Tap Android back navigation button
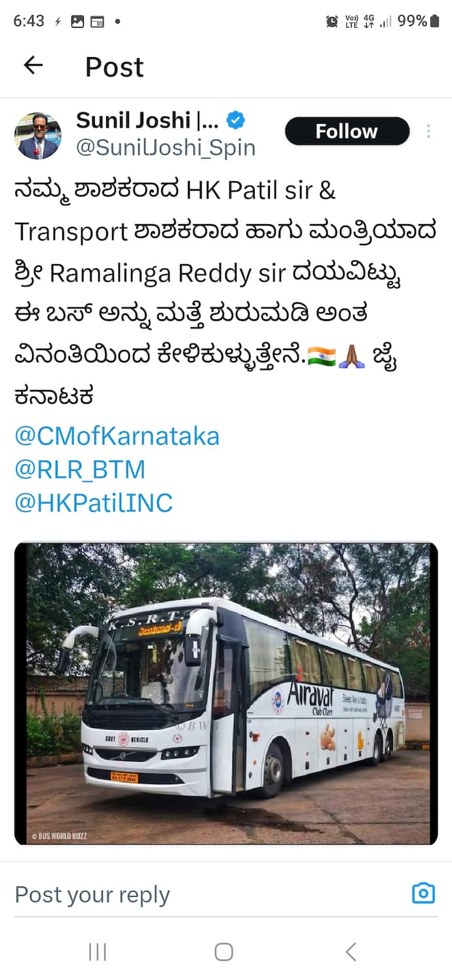 click(x=351, y=952)
